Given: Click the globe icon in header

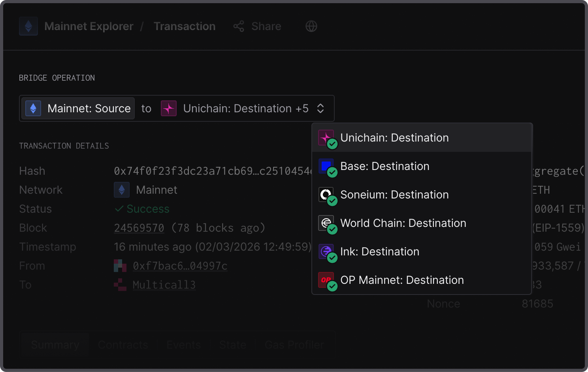Looking at the screenshot, I should [x=311, y=26].
